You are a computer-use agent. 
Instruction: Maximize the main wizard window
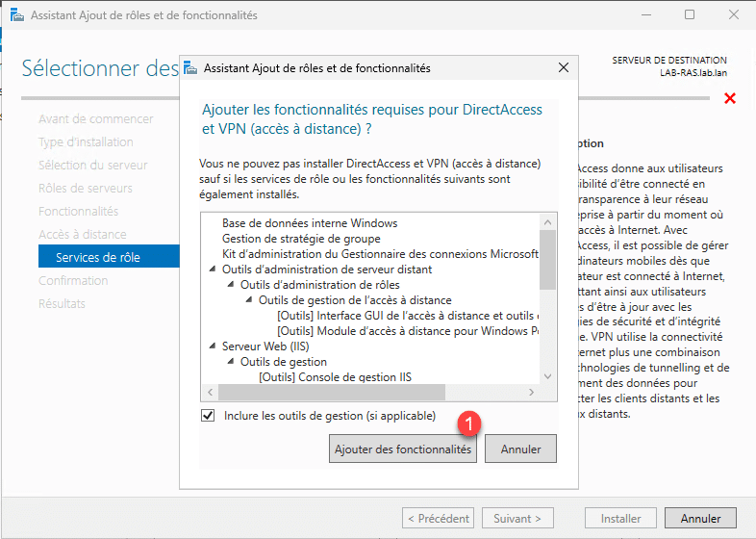690,15
